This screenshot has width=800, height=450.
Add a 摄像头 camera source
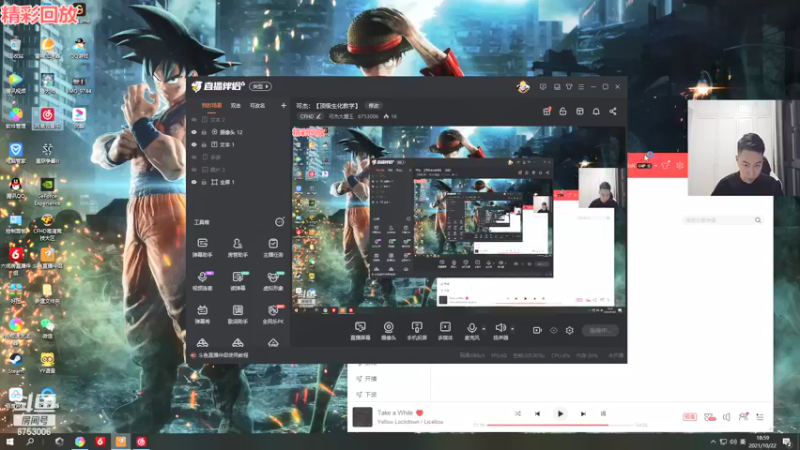pos(388,331)
